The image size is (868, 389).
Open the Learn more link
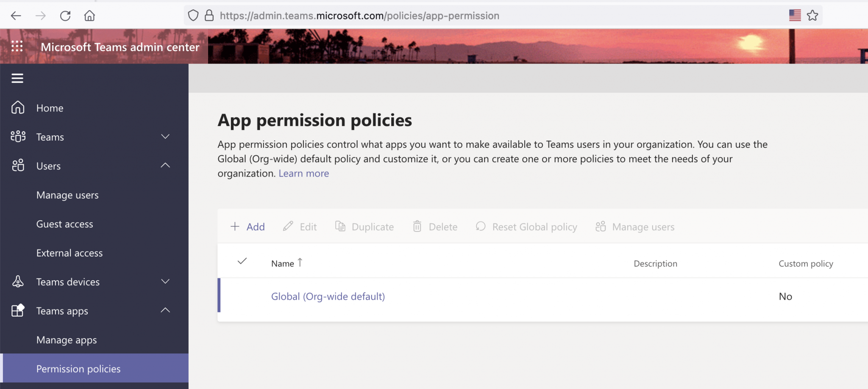(303, 173)
